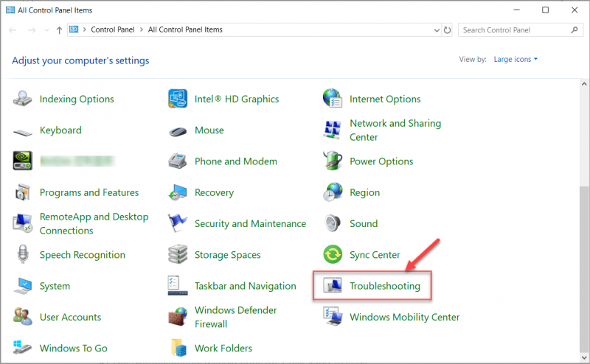Click the Speech Recognition microphone icon

click(23, 253)
